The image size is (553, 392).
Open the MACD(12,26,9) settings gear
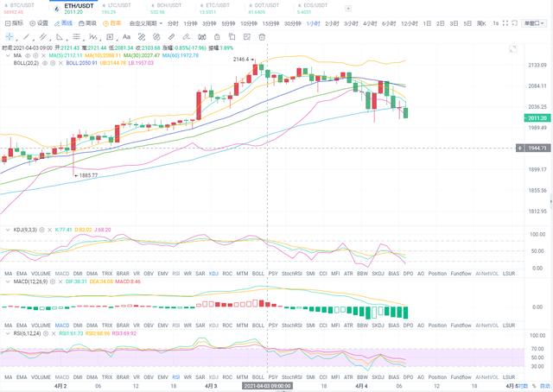pos(53,281)
